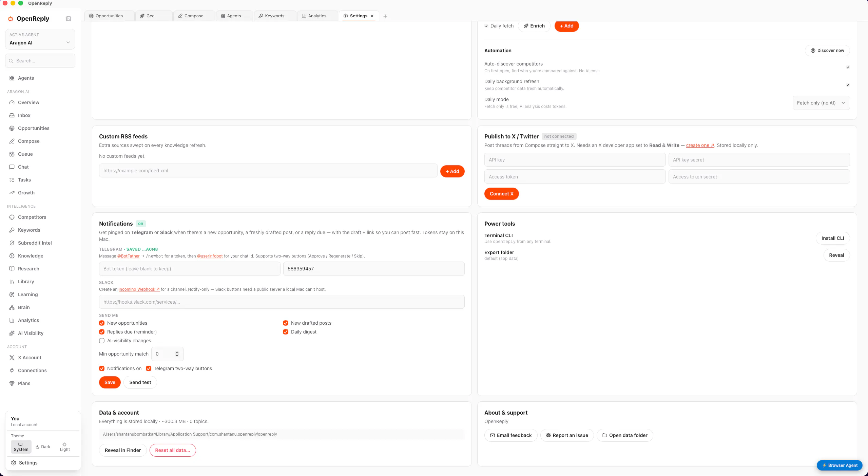Save the notification settings
The width and height of the screenshot is (868, 476).
(x=110, y=382)
